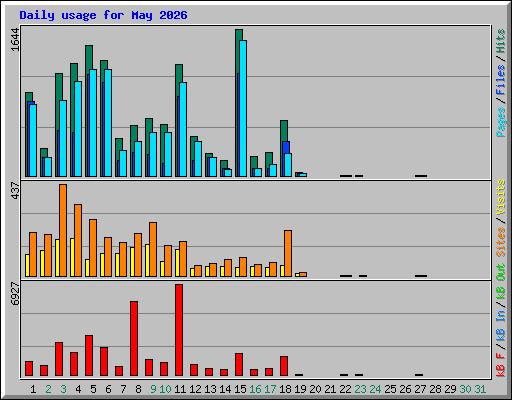512x400 pixels.
Task: Select day 8 on the x-axis
Action: click(x=138, y=389)
